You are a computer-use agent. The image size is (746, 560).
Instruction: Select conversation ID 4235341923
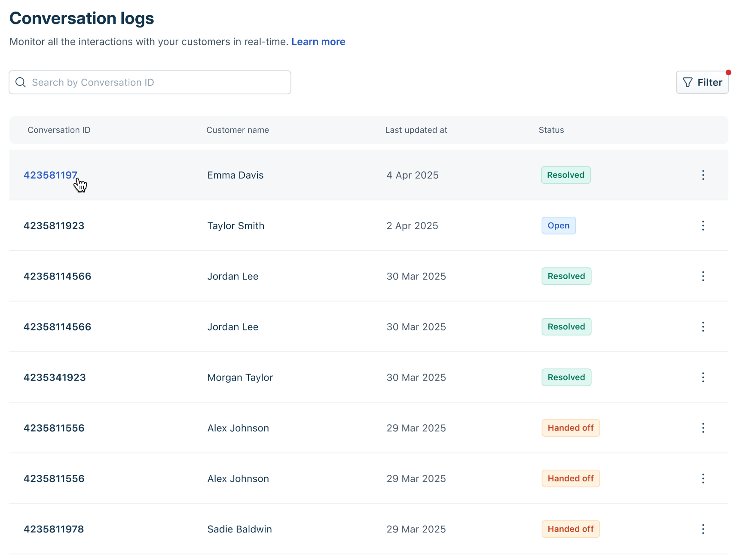[55, 377]
